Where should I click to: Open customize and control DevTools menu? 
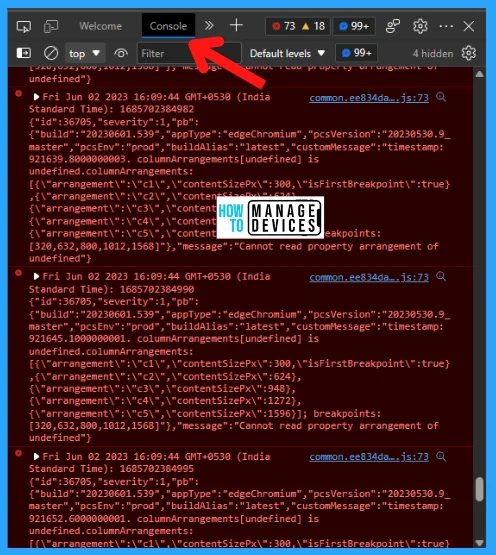[446, 26]
